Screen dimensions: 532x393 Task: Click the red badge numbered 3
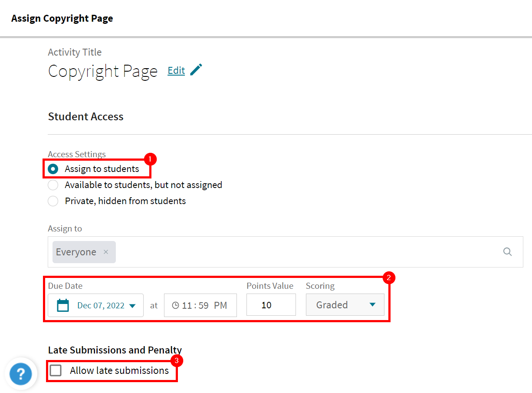point(177,360)
